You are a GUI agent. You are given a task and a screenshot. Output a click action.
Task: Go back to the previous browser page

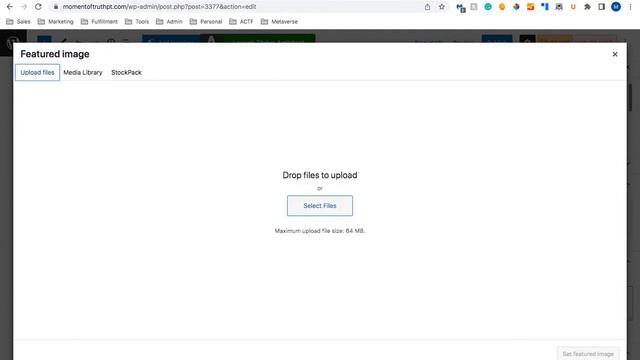10,7
